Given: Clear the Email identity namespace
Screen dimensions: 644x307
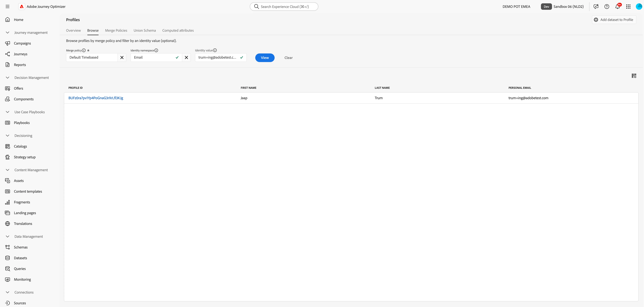Looking at the screenshot, I should 186,57.
